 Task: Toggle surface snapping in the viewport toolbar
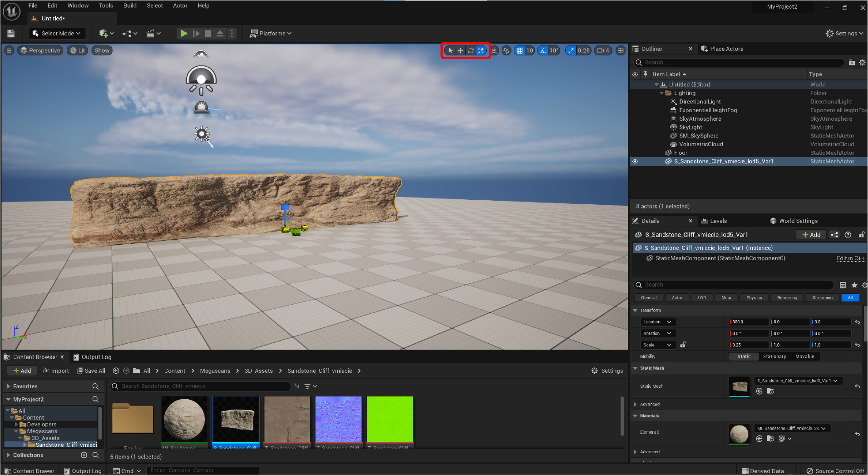click(506, 50)
